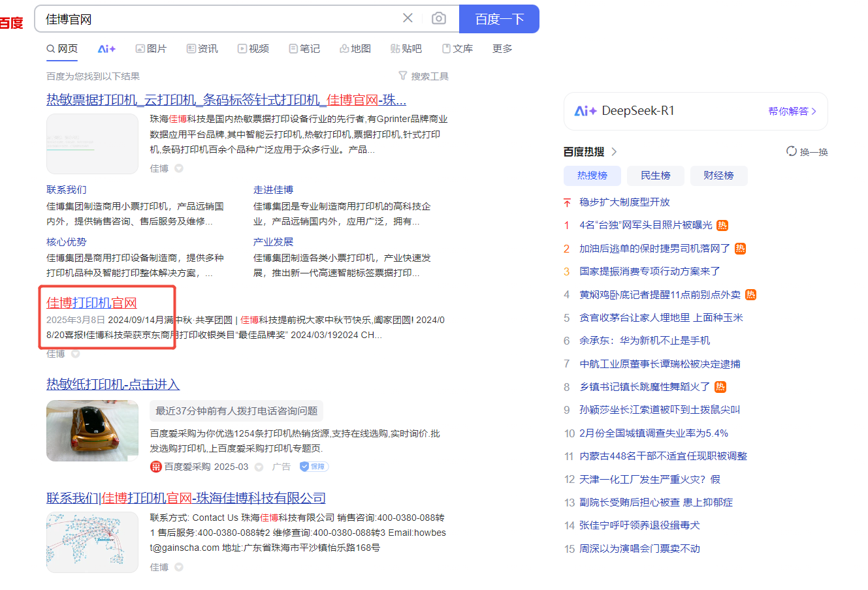Select 热搜榜 tab
Screen dimensions: 868x590
(592, 175)
